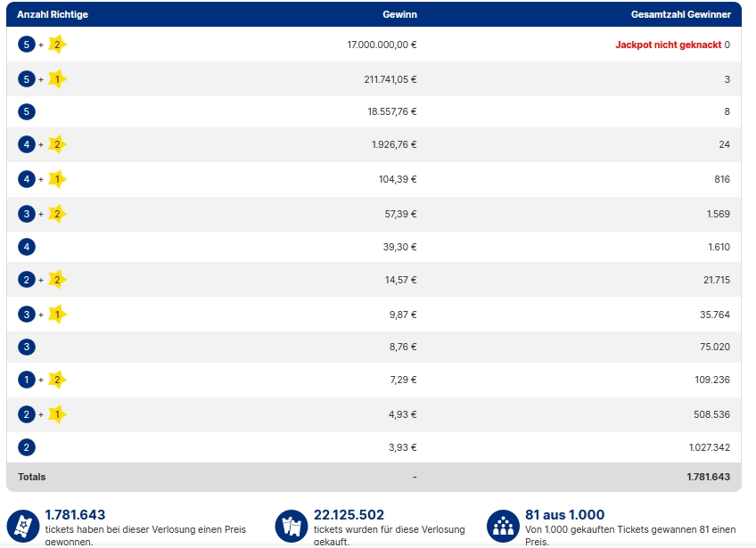Click the blue 4 ball in the 1.926,76 € row
The height and width of the screenshot is (548, 756).
(x=27, y=144)
